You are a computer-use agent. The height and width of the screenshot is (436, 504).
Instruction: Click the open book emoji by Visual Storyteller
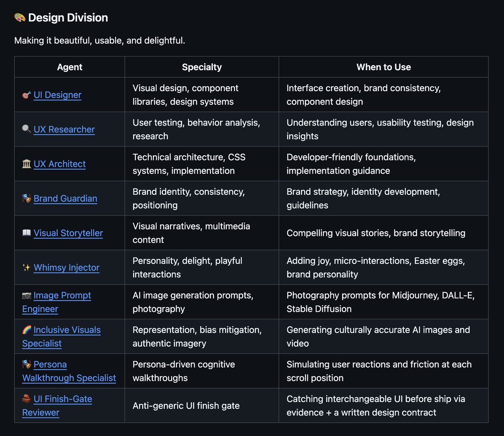tap(26, 233)
